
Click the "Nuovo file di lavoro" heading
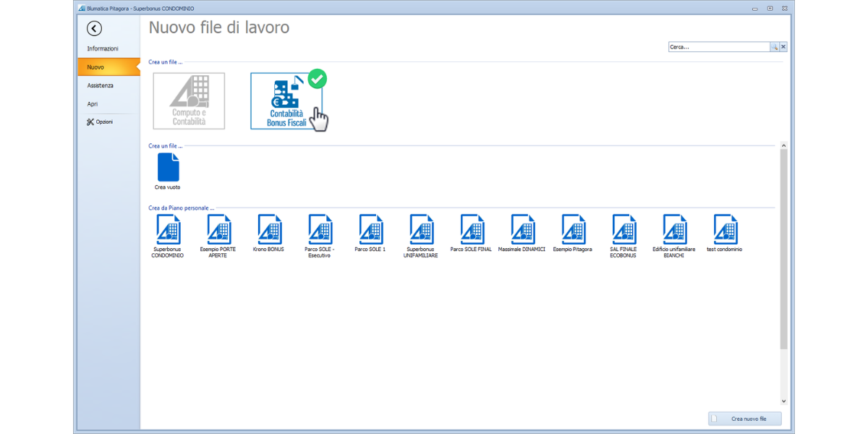219,27
